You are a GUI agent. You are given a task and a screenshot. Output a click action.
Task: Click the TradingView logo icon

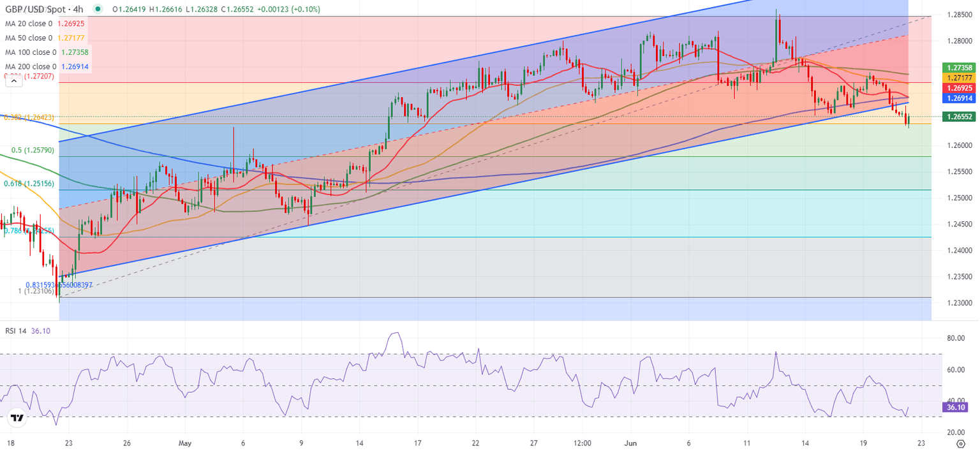[x=17, y=418]
